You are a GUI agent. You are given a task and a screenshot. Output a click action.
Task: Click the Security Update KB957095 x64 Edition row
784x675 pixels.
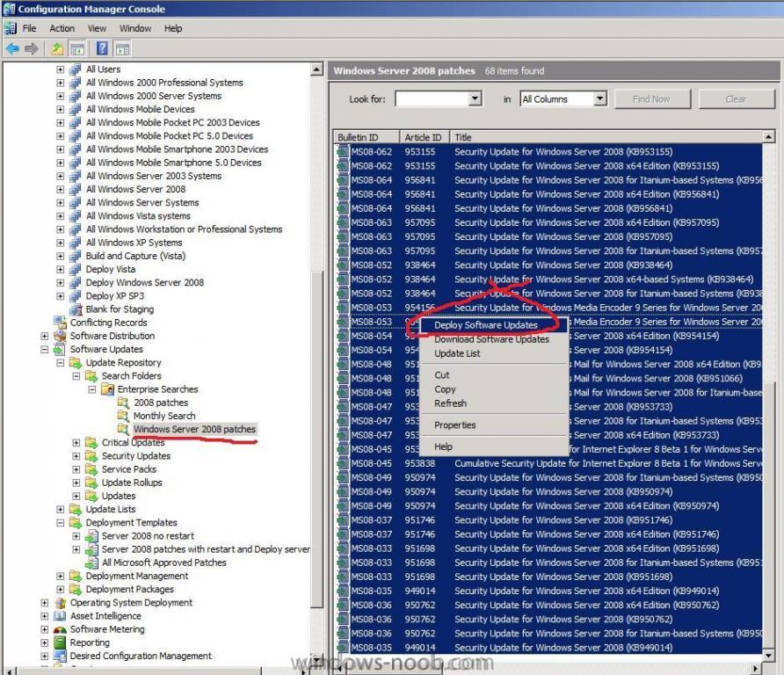(x=548, y=222)
